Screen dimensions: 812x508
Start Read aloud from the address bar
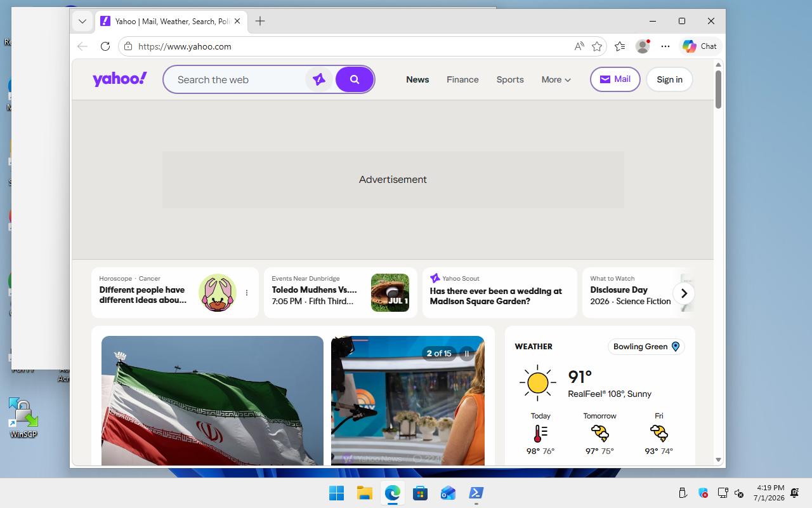[x=579, y=46]
